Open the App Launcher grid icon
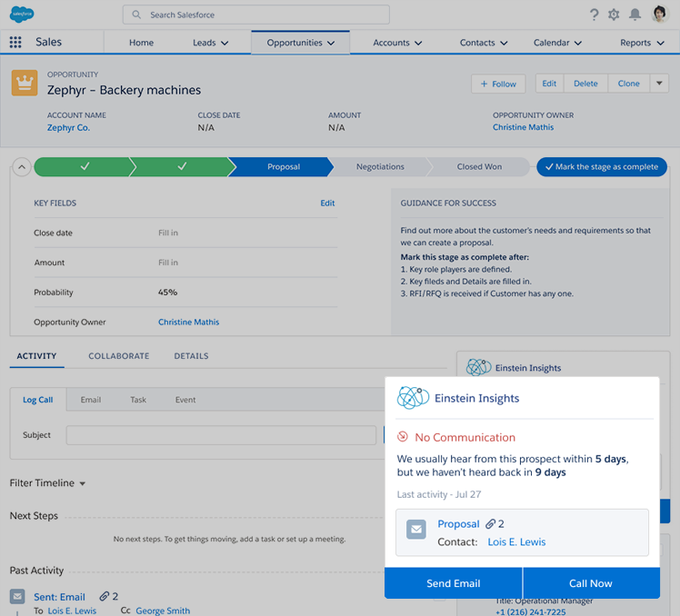This screenshot has height=616, width=680. pyautogui.click(x=15, y=42)
